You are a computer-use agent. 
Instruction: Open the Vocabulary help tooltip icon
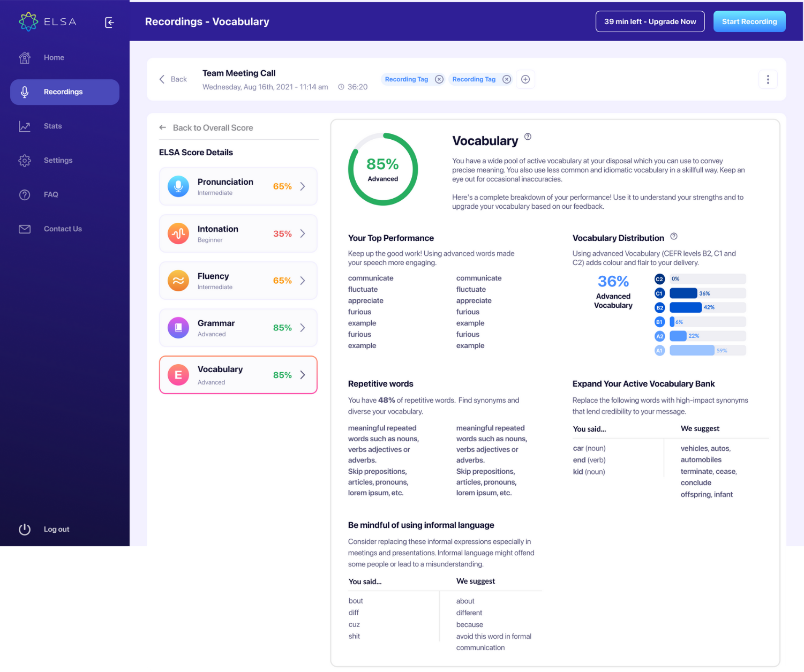pos(528,137)
